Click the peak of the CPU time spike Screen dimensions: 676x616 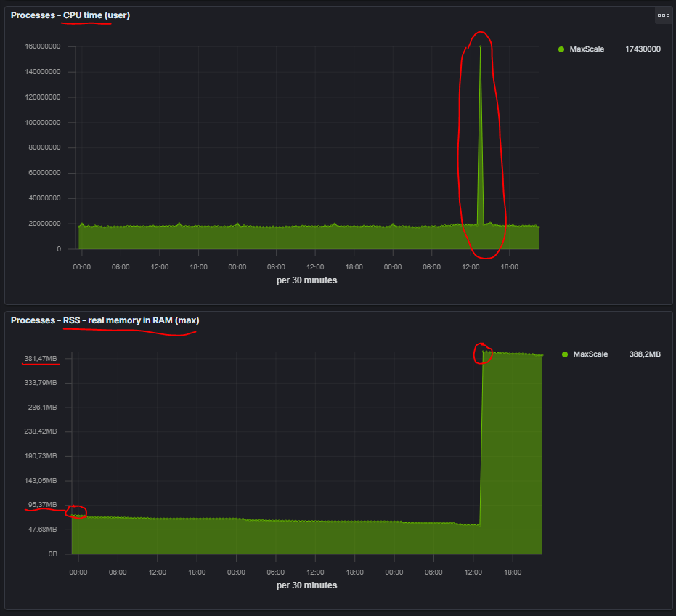tap(480, 47)
